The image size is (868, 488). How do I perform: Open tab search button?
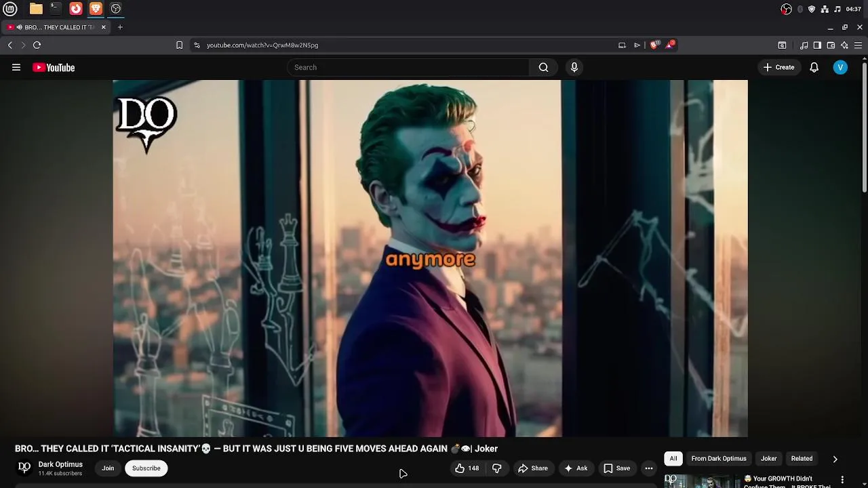point(782,45)
